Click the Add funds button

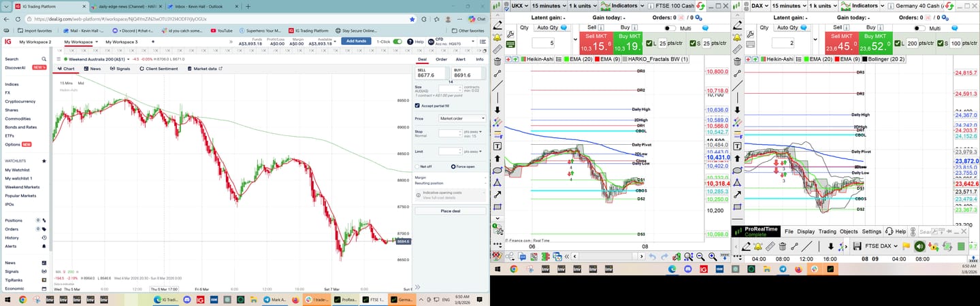tap(356, 41)
